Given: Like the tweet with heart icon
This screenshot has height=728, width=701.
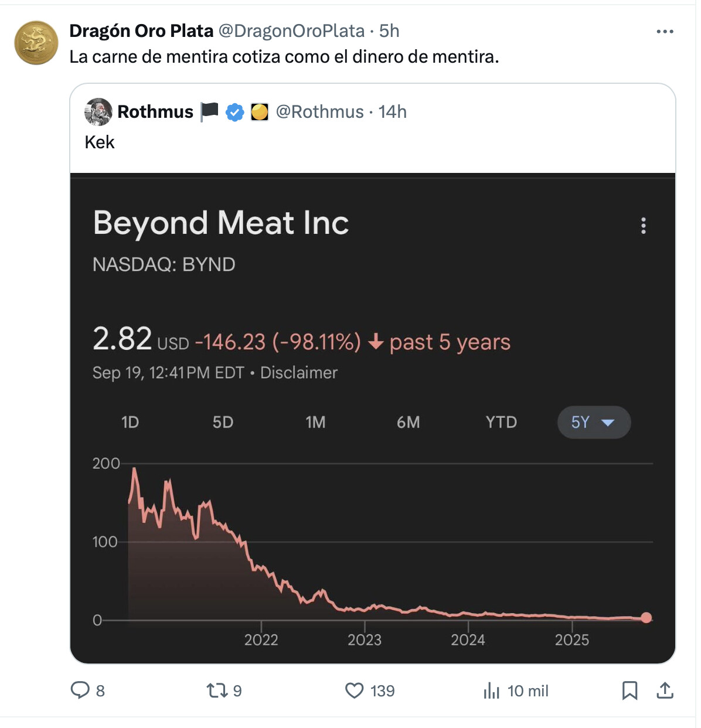Looking at the screenshot, I should 355,690.
